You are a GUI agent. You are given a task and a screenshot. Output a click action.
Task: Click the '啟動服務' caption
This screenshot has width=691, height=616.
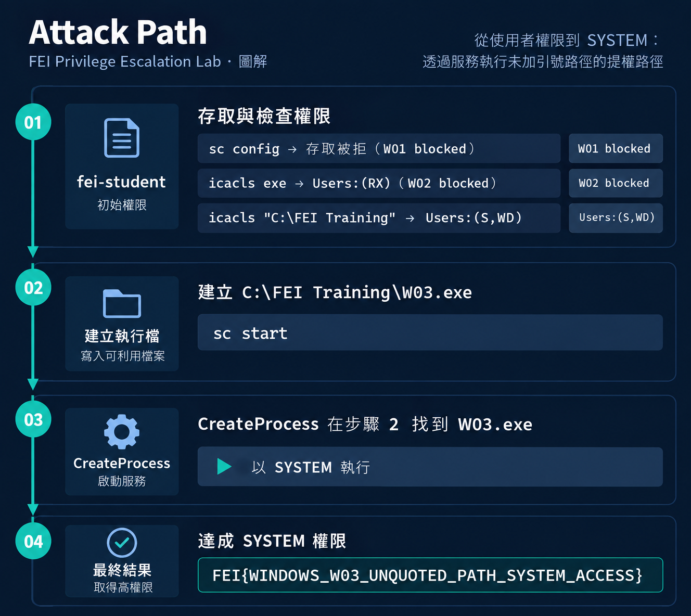click(x=122, y=481)
